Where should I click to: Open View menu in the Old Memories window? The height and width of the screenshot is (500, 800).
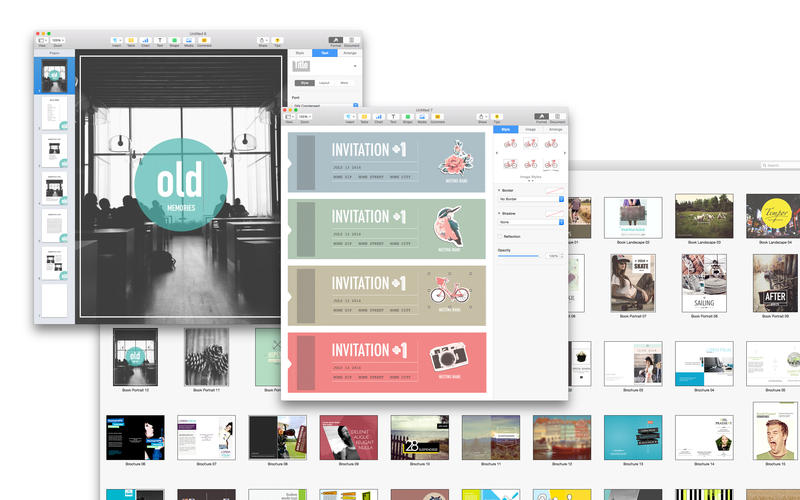coord(42,40)
